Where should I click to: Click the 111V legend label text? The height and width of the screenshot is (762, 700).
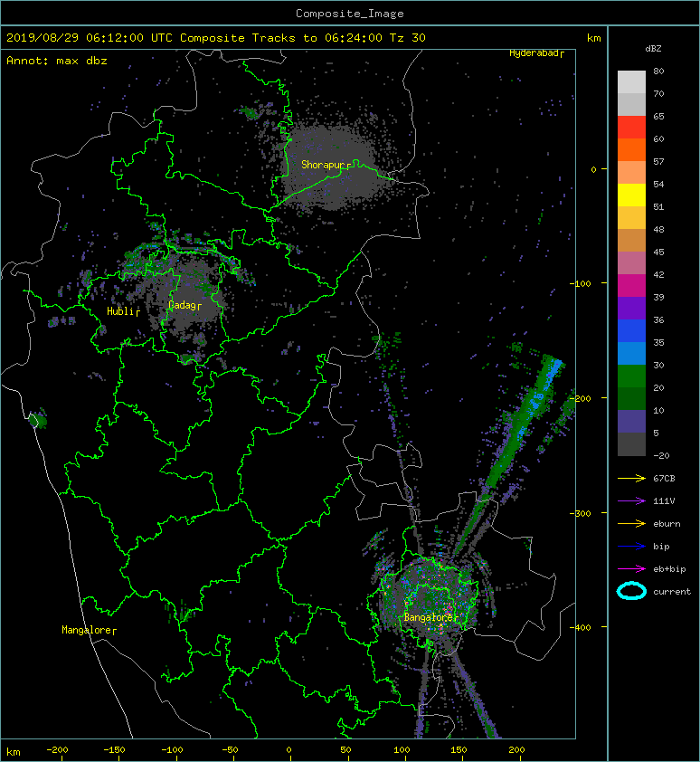tap(664, 501)
